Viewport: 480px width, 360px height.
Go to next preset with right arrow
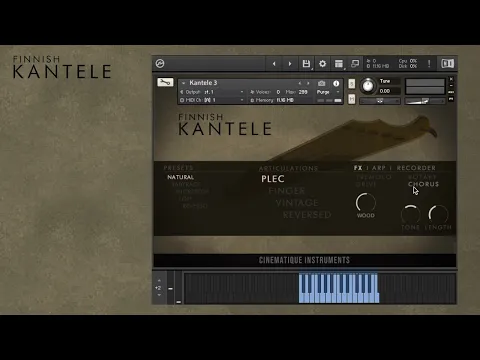(290, 64)
